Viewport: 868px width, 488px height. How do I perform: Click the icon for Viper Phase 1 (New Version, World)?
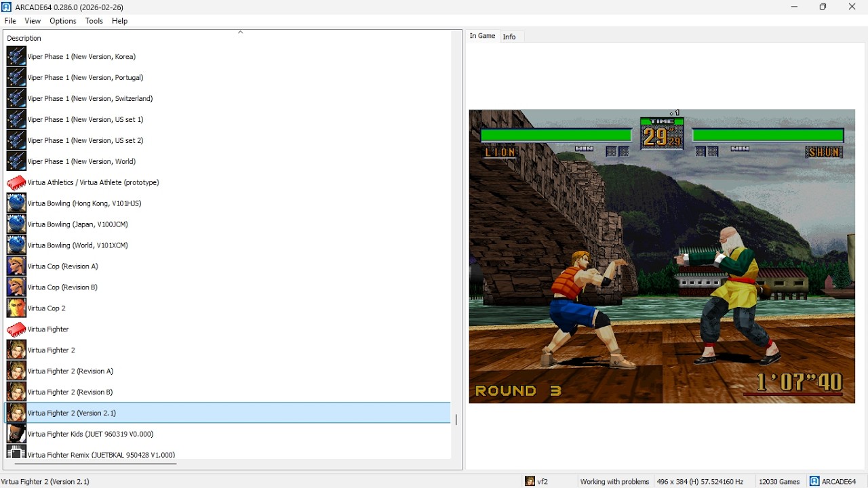click(x=16, y=161)
